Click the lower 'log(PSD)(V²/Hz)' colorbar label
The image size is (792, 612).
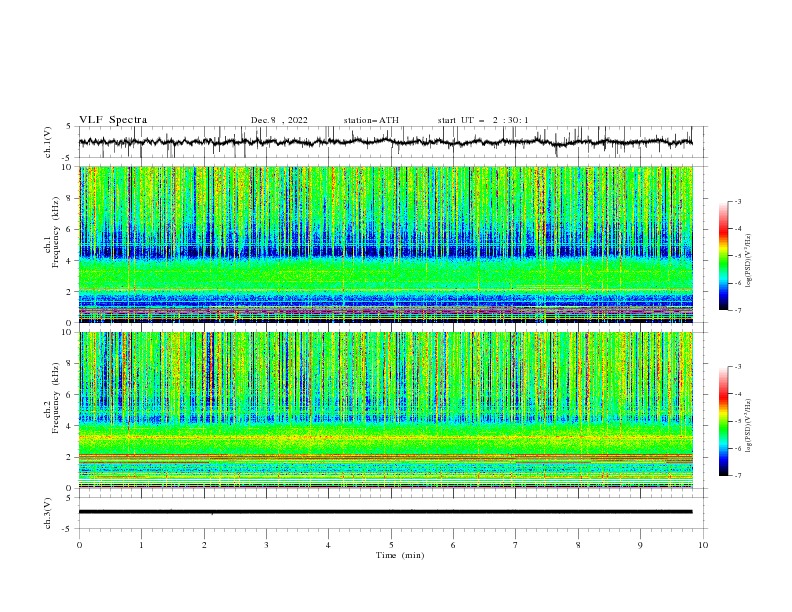[749, 426]
